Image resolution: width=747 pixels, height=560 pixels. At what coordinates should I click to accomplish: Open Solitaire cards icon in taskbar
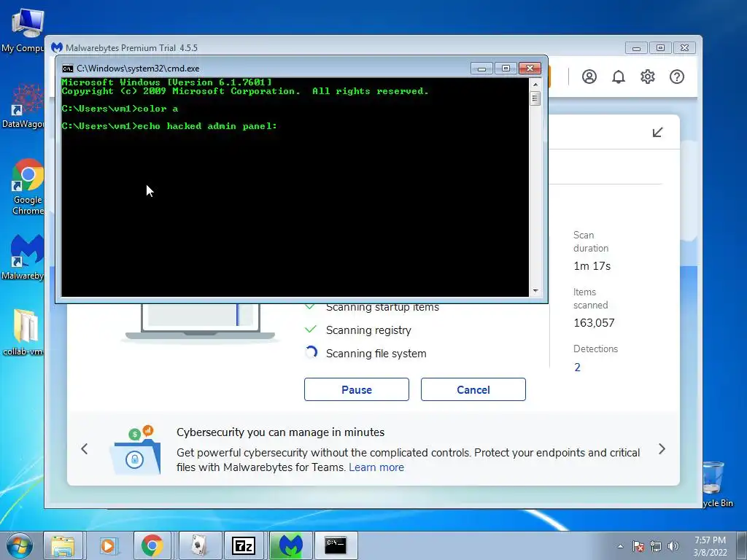point(198,545)
